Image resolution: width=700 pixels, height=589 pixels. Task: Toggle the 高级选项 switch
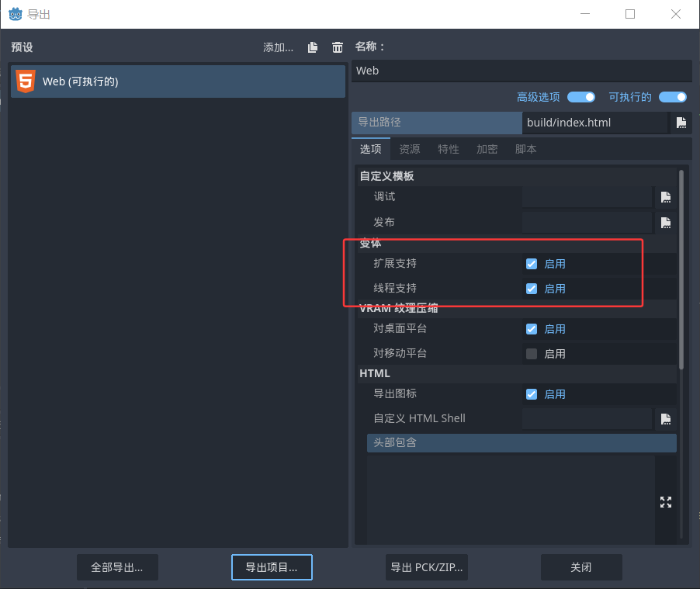pos(580,97)
